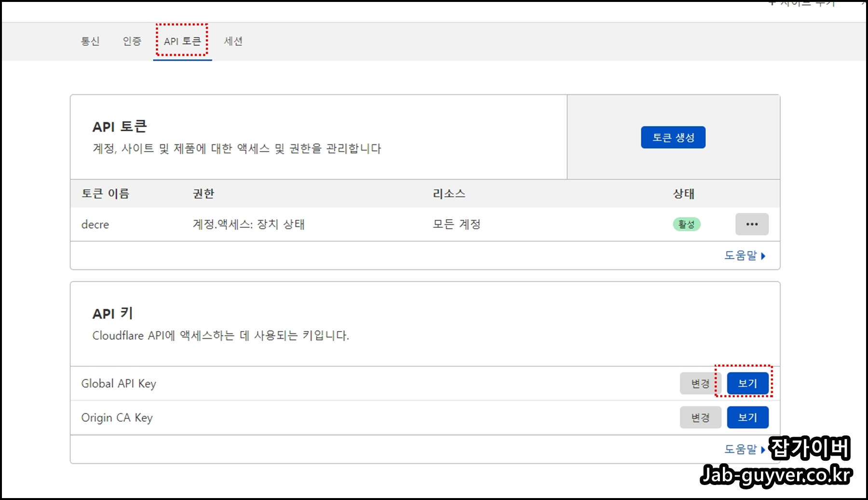Select the decre token name

tap(95, 224)
